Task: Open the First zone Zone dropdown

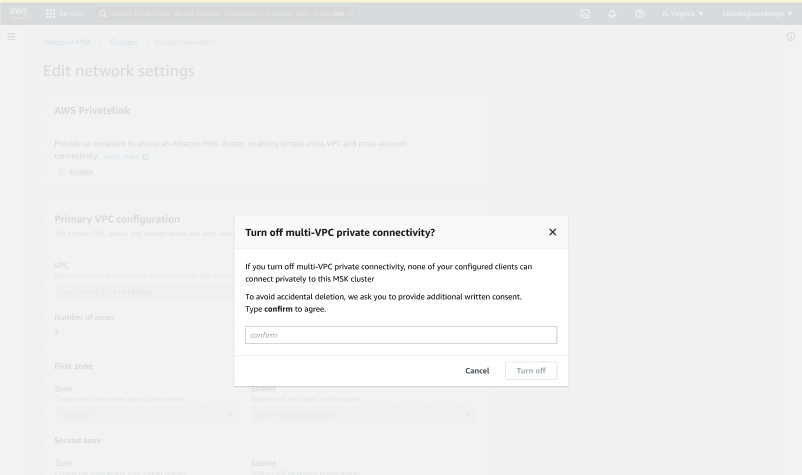Action: [147, 415]
